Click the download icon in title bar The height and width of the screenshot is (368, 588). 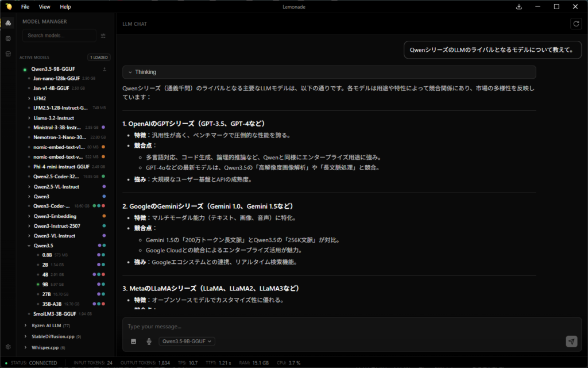click(x=519, y=7)
